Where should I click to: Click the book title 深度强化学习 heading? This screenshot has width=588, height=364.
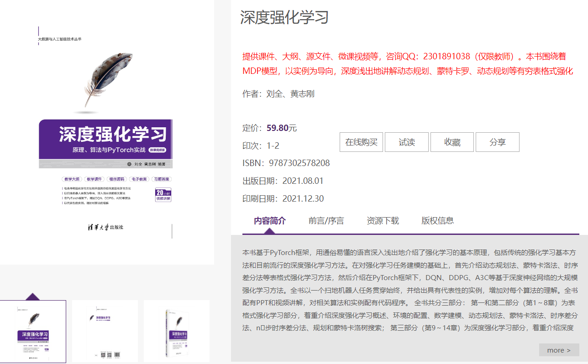click(x=284, y=17)
